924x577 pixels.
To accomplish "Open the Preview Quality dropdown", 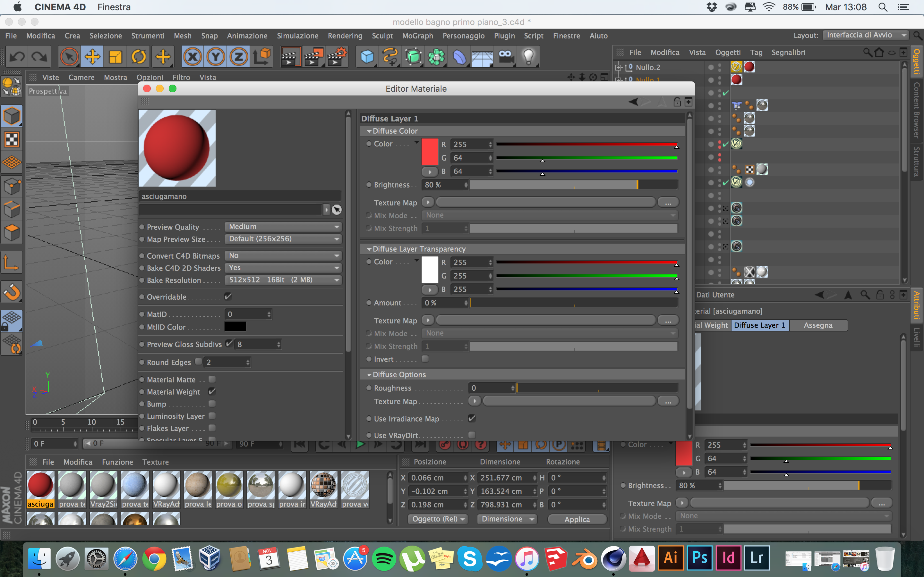I will [x=283, y=227].
